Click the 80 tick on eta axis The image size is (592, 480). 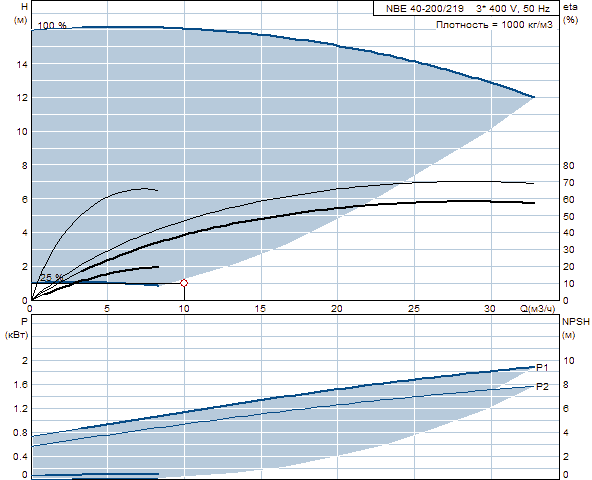point(569,165)
